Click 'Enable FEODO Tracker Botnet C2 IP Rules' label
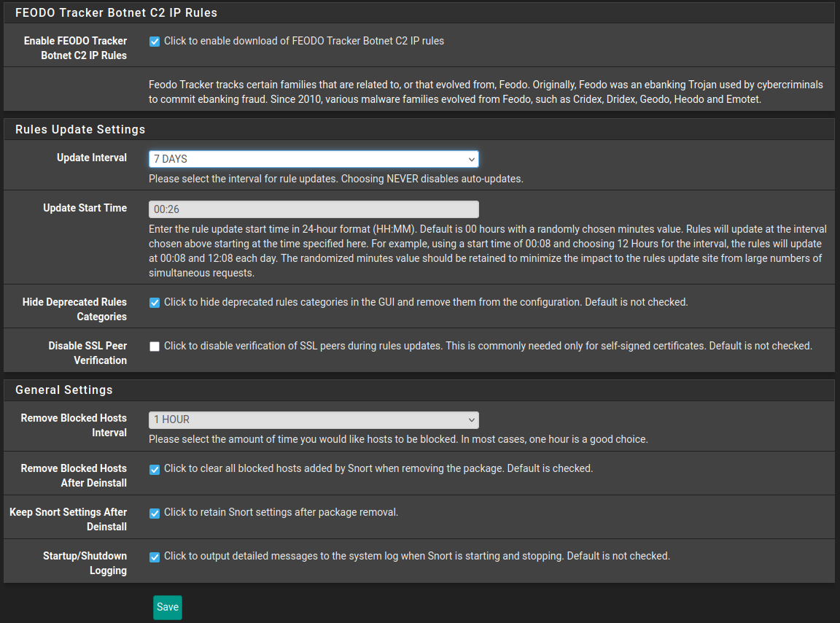 click(x=75, y=48)
